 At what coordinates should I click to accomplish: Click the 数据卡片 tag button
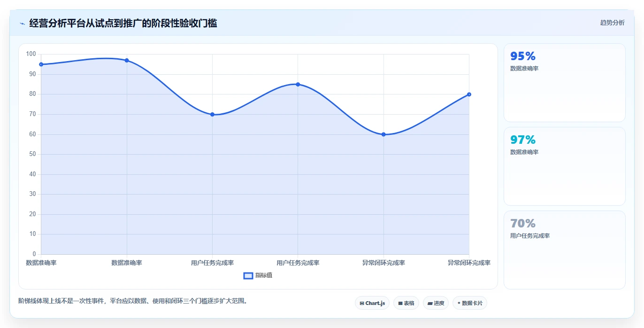[x=469, y=303]
